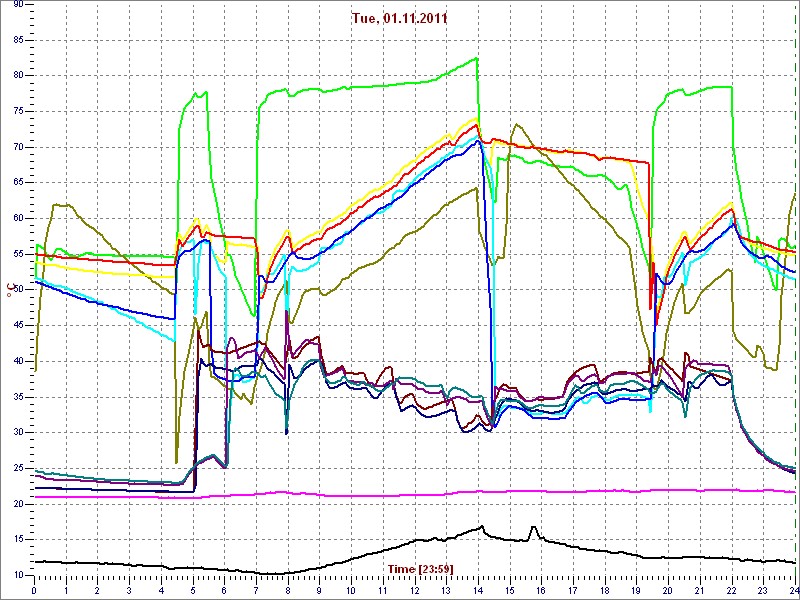Click the chart title 'Tue, 01.11.2011'
This screenshot has width=800, height=600.
(x=399, y=19)
